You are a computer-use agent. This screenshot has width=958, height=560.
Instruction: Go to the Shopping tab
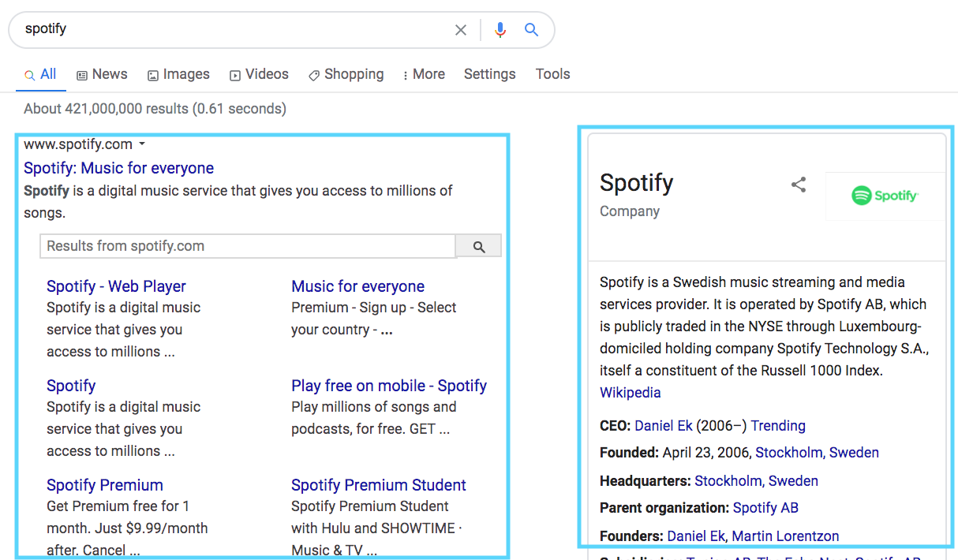click(x=346, y=74)
